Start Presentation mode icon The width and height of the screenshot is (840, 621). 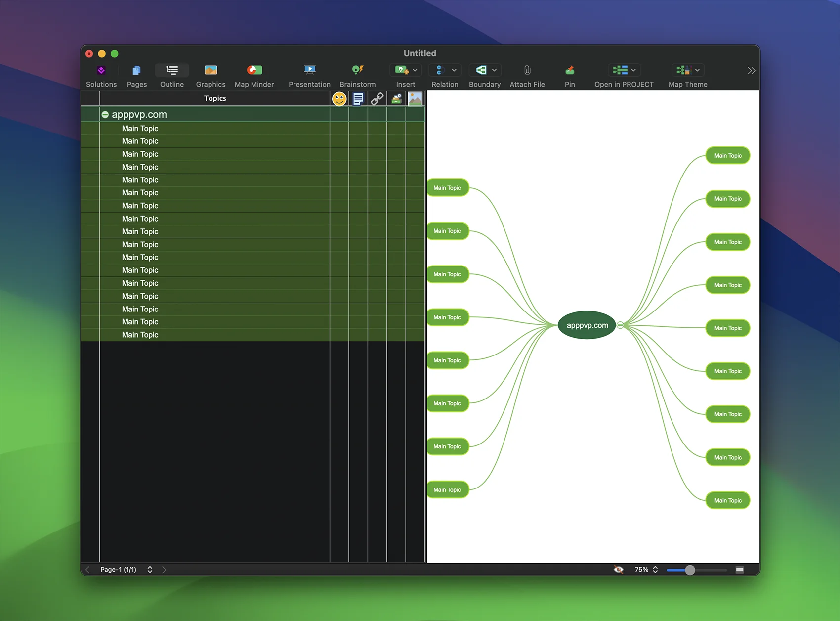click(x=310, y=70)
